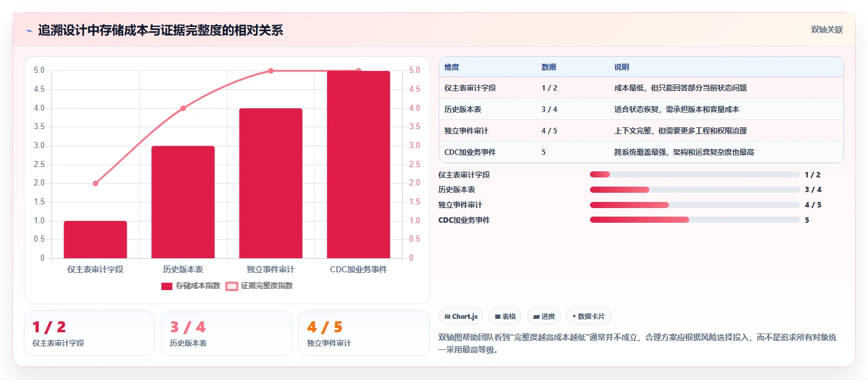Image resolution: width=868 pixels, height=380 pixels.
Task: Click progress list label 仅主表审计字段
Action: [464, 175]
